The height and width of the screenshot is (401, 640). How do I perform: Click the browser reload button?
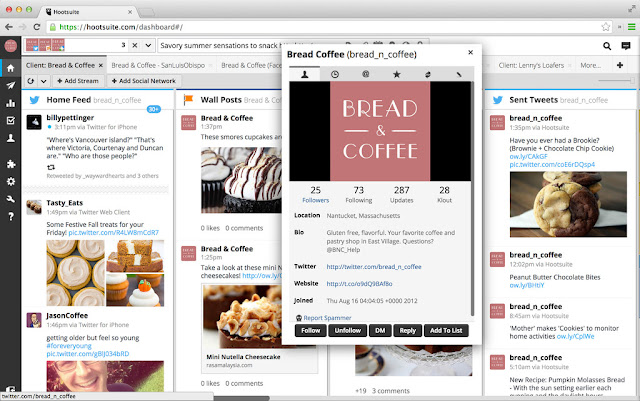37,27
